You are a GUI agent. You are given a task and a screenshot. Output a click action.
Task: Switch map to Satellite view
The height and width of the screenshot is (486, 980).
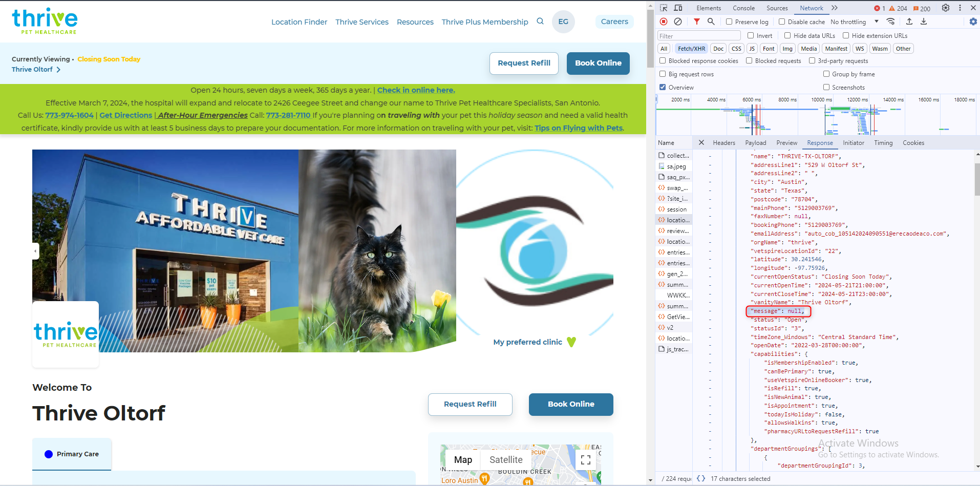click(506, 460)
